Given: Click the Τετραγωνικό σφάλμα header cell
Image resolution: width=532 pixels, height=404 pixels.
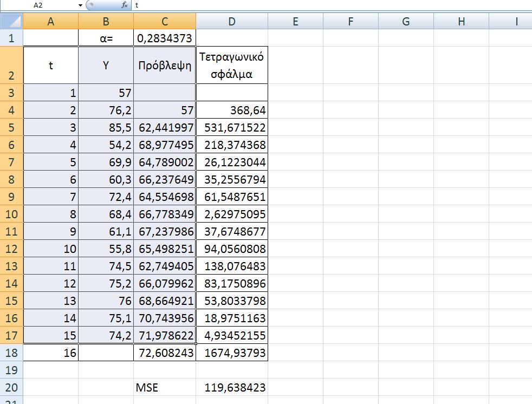Looking at the screenshot, I should point(232,65).
